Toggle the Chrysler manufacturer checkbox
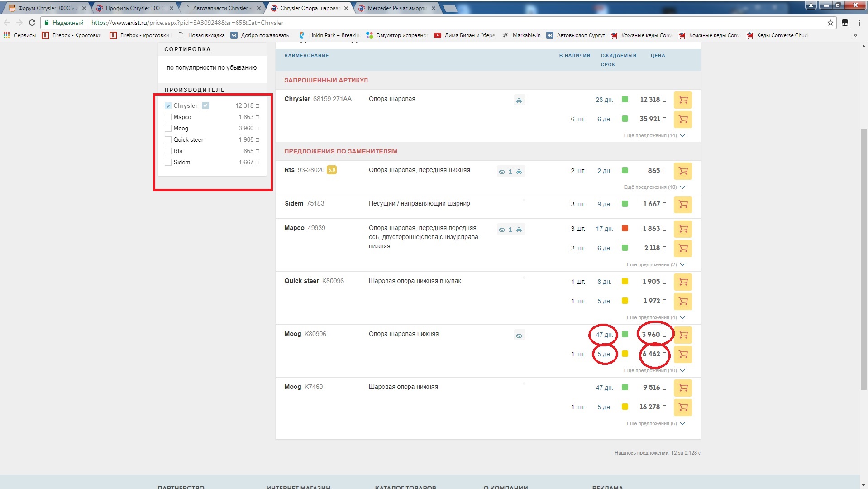The image size is (868, 489). pyautogui.click(x=168, y=105)
